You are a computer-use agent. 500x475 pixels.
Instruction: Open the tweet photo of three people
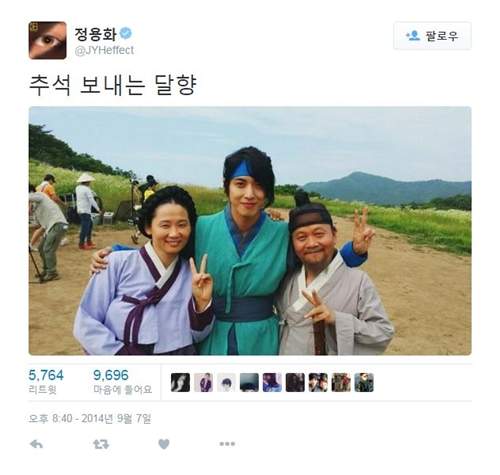(x=250, y=231)
